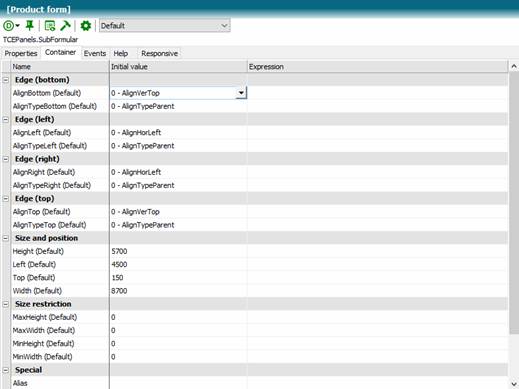Click the TCEPanels.SubFormular label
The image size is (519, 389).
pos(40,40)
